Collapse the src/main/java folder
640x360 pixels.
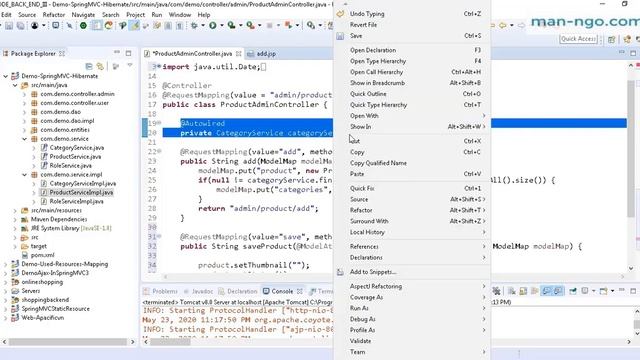(15, 85)
